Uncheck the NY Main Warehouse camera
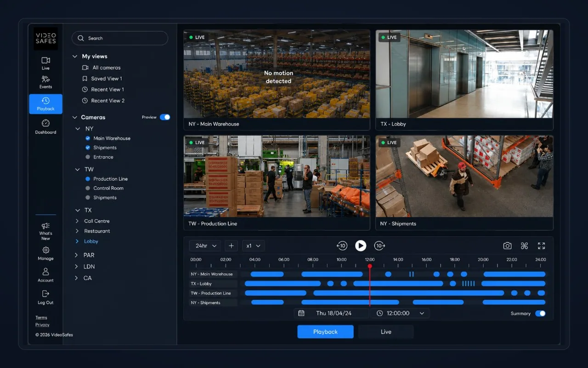The image size is (588, 368). (x=88, y=138)
